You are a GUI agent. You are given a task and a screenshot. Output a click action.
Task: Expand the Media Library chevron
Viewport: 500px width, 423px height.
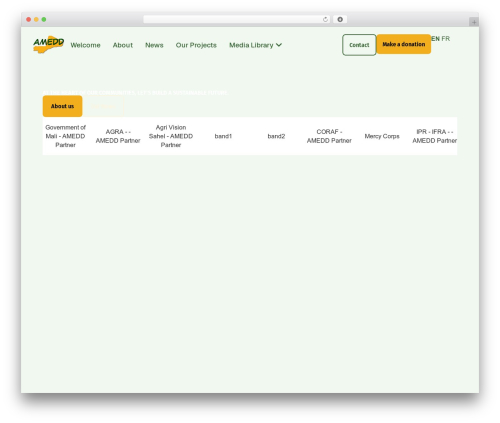click(279, 45)
